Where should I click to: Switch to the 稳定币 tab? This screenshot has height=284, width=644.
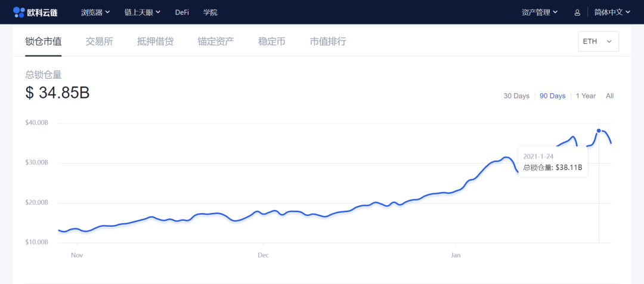click(271, 41)
